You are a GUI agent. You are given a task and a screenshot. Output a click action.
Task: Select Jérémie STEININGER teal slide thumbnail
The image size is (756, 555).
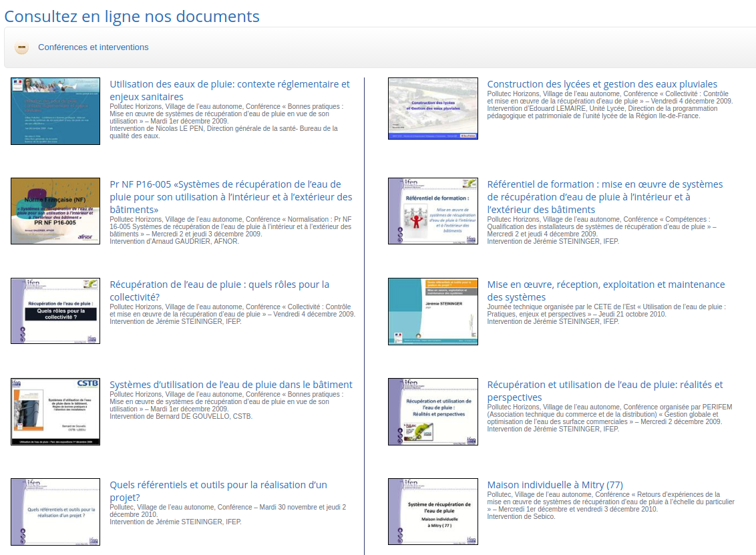pyautogui.click(x=433, y=311)
